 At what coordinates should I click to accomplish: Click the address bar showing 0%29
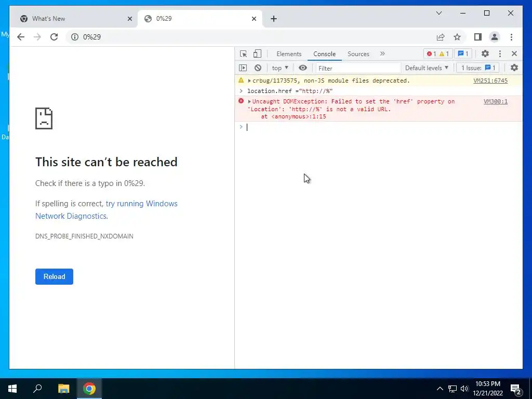[x=251, y=37]
